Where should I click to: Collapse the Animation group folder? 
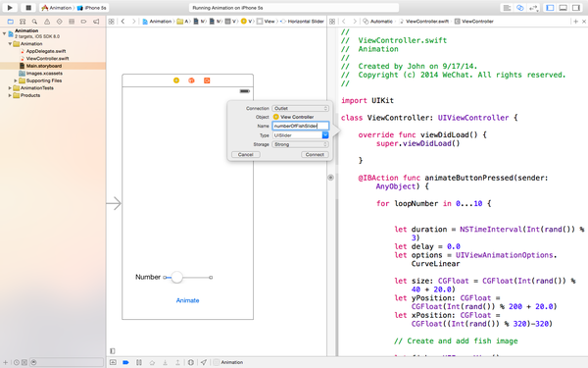click(10, 44)
